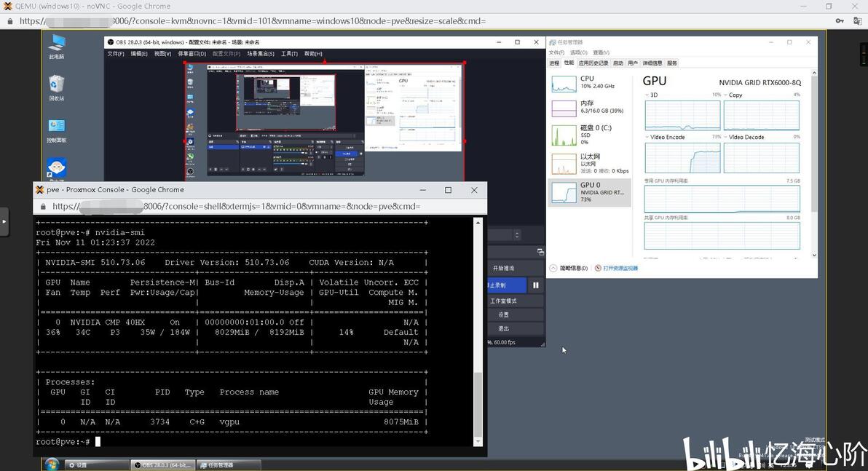Click the Chrome password key icon

point(840,21)
